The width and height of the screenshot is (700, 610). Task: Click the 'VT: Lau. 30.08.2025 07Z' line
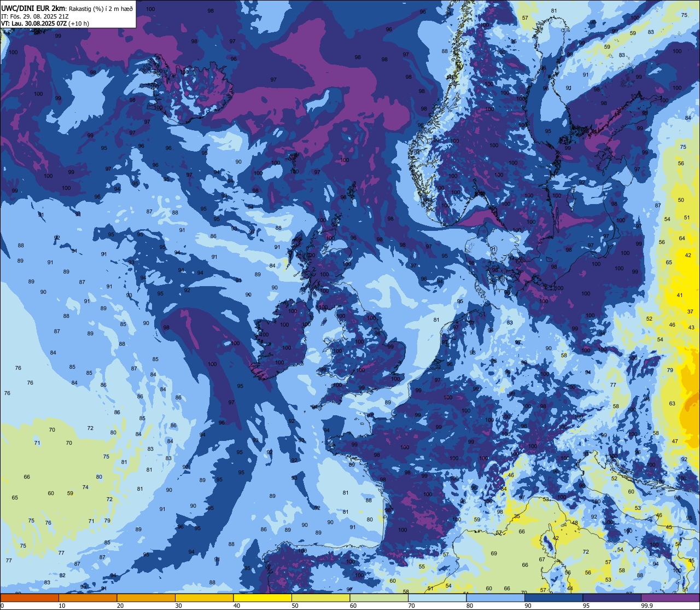point(34,24)
